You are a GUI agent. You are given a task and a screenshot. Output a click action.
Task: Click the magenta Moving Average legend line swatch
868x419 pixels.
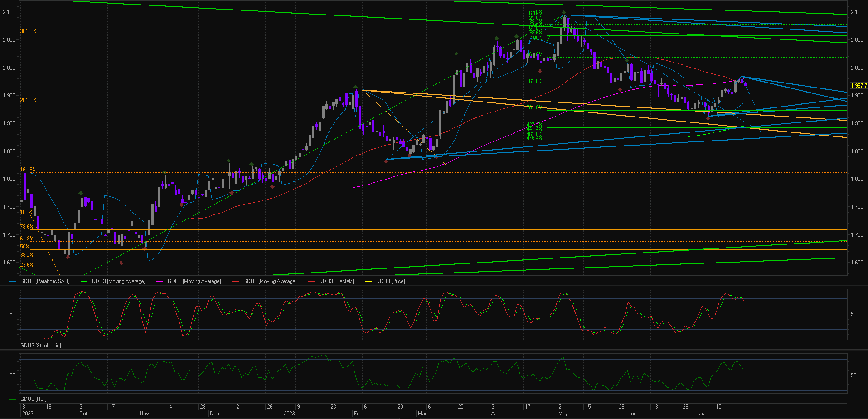coord(160,281)
